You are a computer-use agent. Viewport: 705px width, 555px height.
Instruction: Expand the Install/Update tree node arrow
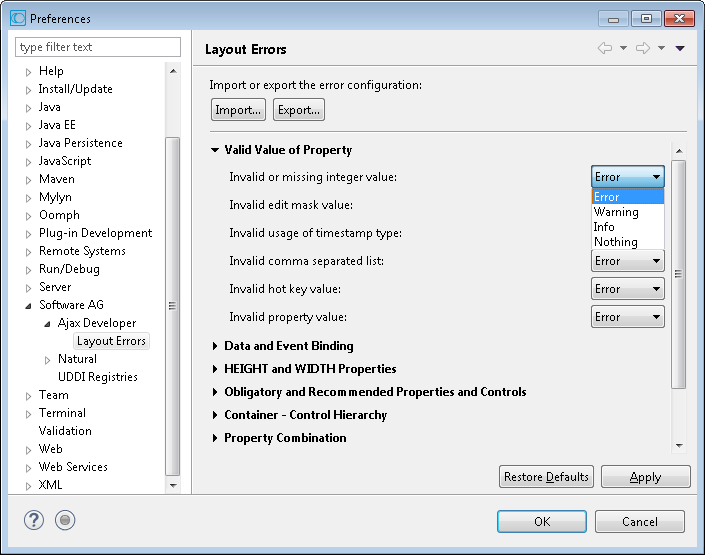[x=28, y=90]
